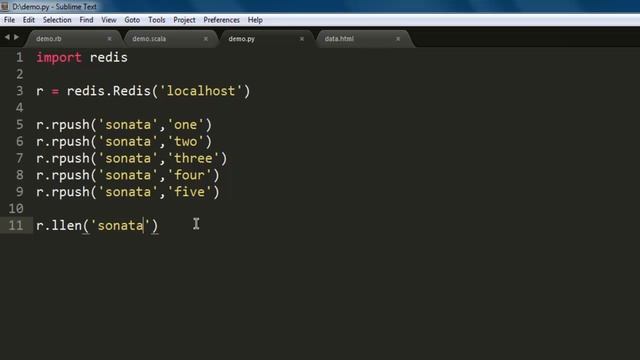
Task: Click the previous tab left arrow
Action: [x=7, y=37]
